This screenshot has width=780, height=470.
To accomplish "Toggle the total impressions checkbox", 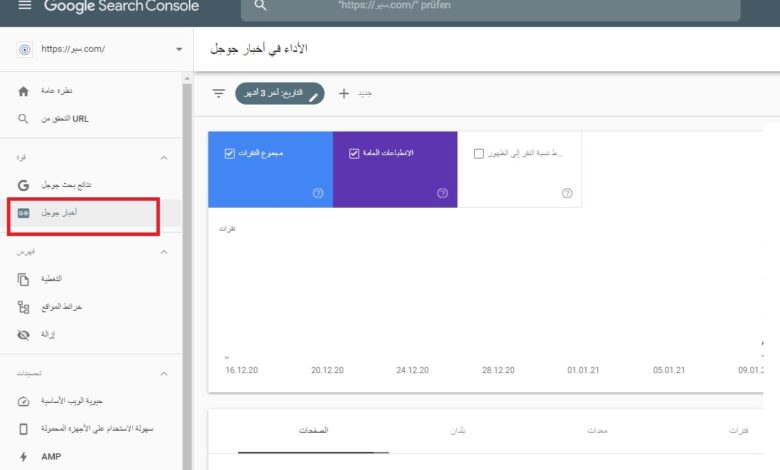I will pyautogui.click(x=354, y=154).
